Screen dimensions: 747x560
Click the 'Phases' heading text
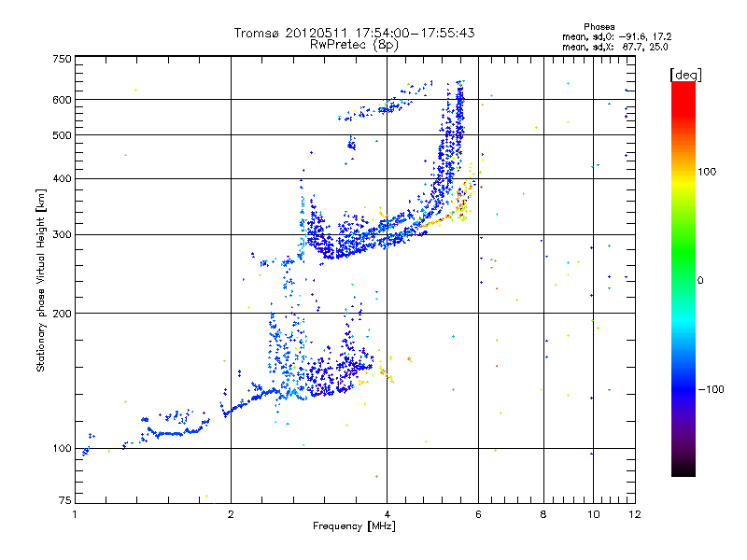pos(599,27)
